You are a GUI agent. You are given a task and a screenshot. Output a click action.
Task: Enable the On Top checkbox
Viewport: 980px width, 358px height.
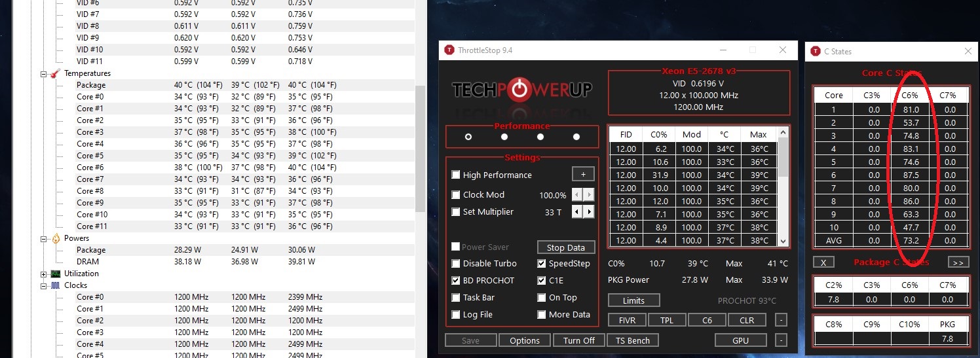[542, 297]
